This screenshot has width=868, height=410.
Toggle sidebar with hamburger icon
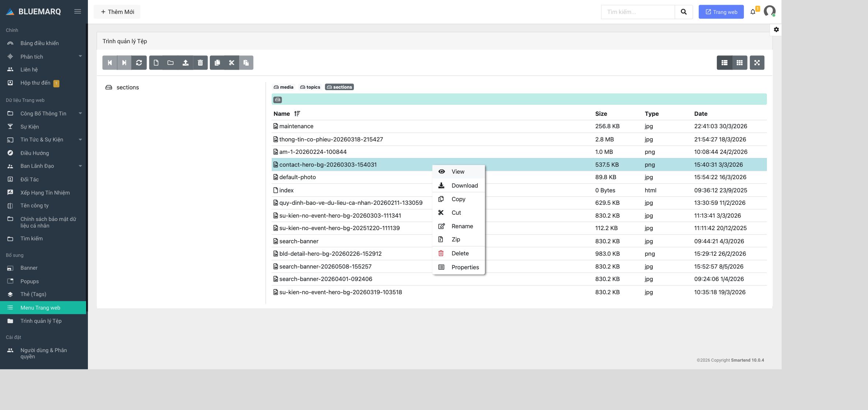point(78,11)
